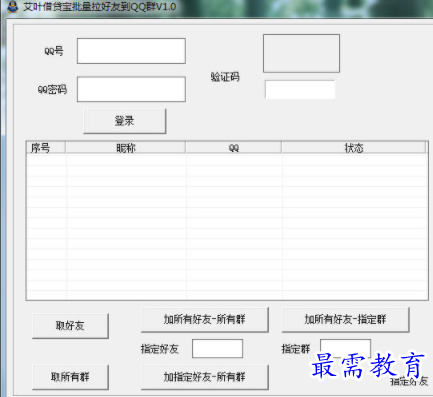Click the QQ密码 label text
This screenshot has width=433, height=397.
[x=52, y=89]
